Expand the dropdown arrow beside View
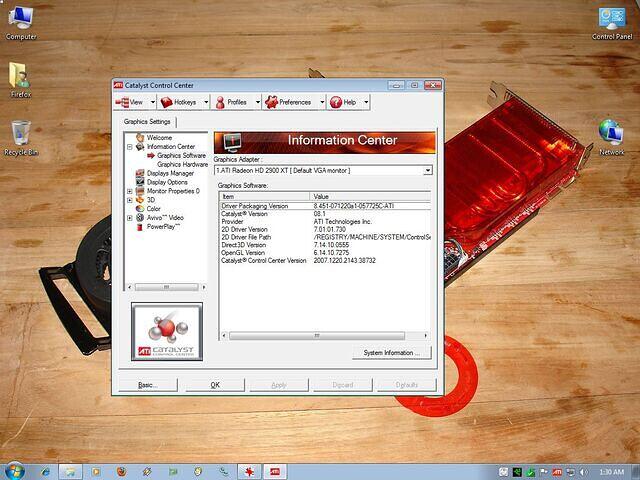640x480 pixels. coord(153,102)
